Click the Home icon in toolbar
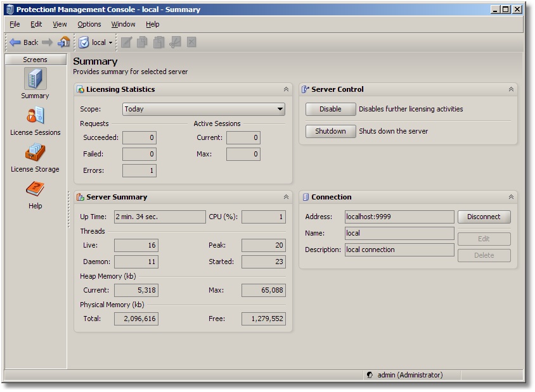This screenshot has width=535, height=392. 63,42
